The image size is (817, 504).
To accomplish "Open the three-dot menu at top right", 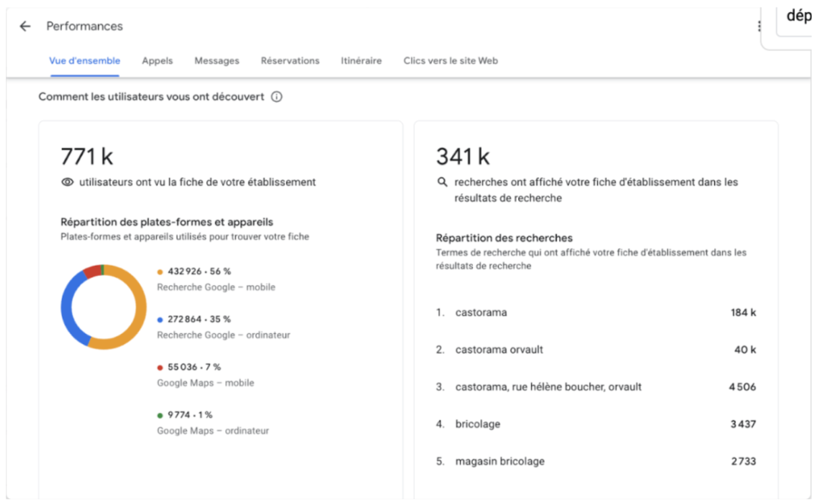I will tap(759, 26).
